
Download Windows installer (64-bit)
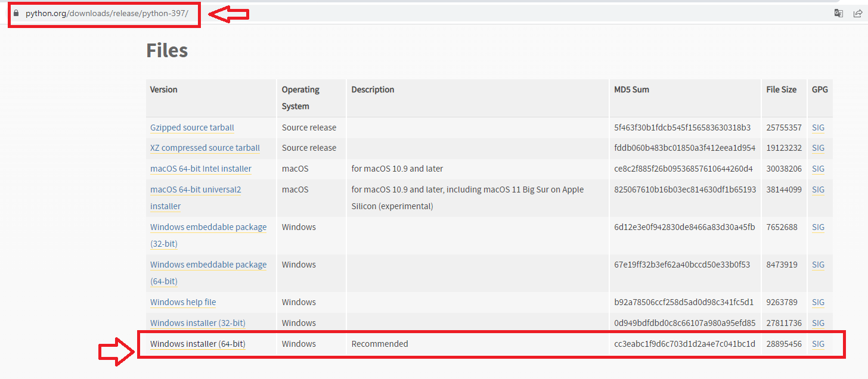(198, 344)
